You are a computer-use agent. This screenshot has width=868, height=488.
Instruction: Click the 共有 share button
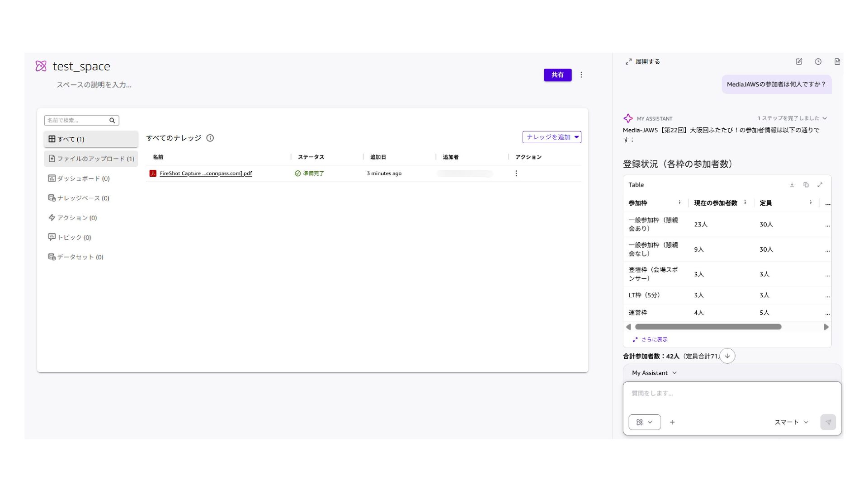click(557, 75)
